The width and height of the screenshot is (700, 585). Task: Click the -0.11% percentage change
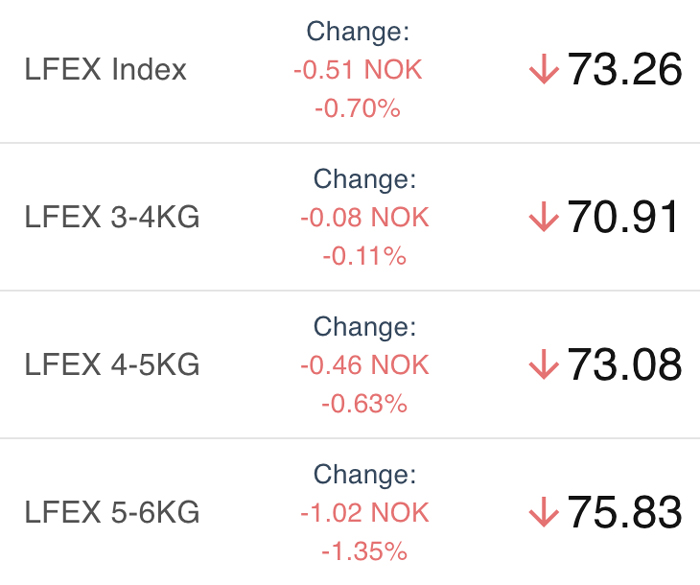coord(365,256)
